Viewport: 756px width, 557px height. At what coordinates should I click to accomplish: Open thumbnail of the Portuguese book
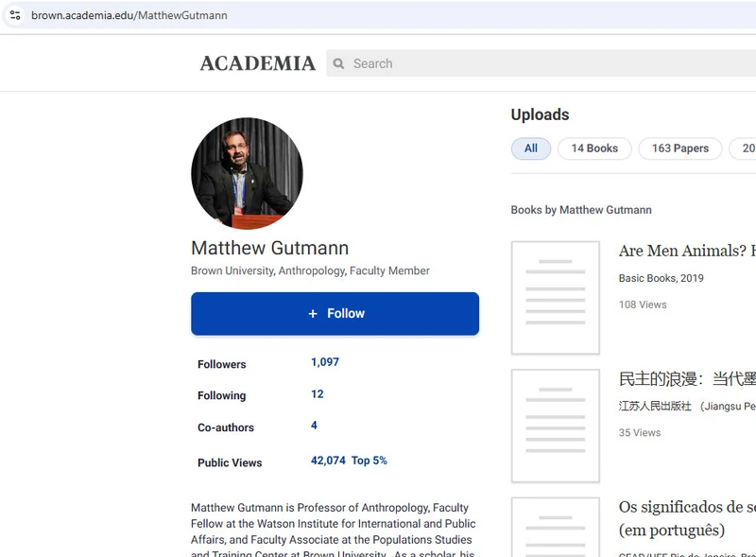pos(556,527)
